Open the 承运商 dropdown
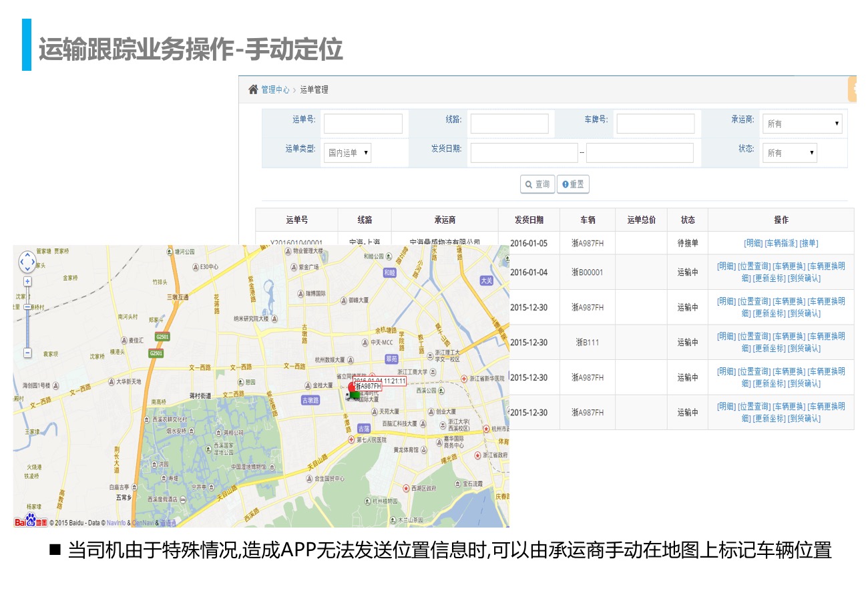868x601 pixels. tap(802, 124)
